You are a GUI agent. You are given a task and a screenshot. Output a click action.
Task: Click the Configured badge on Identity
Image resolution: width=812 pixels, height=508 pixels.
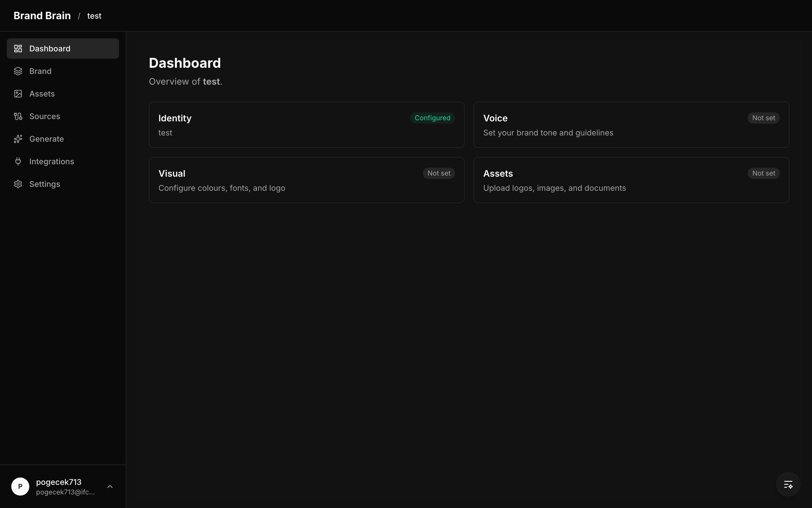tap(432, 118)
